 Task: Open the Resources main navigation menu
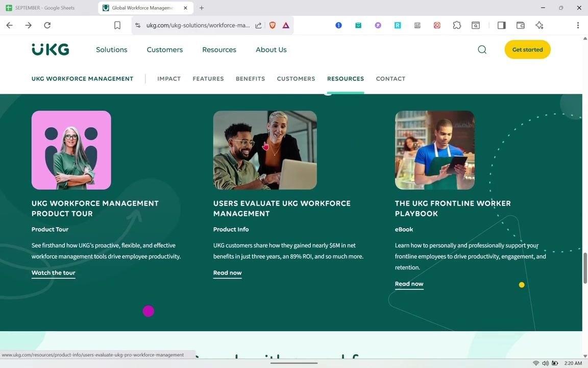point(219,50)
